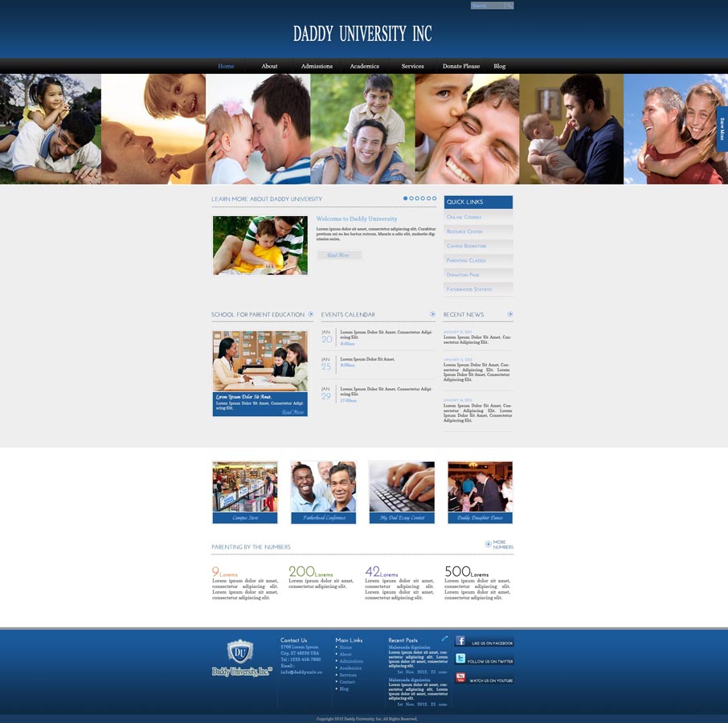The height and width of the screenshot is (723, 728).
Task: Click the search magnifier icon
Action: click(509, 6)
